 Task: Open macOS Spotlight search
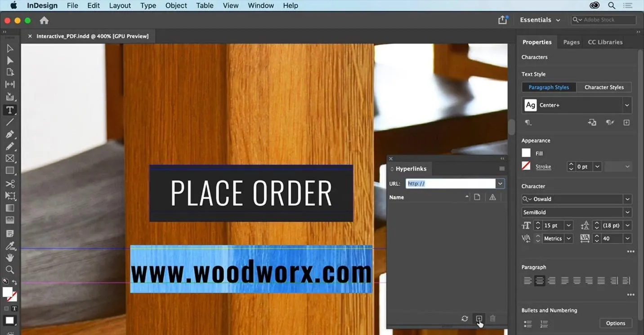612,5
